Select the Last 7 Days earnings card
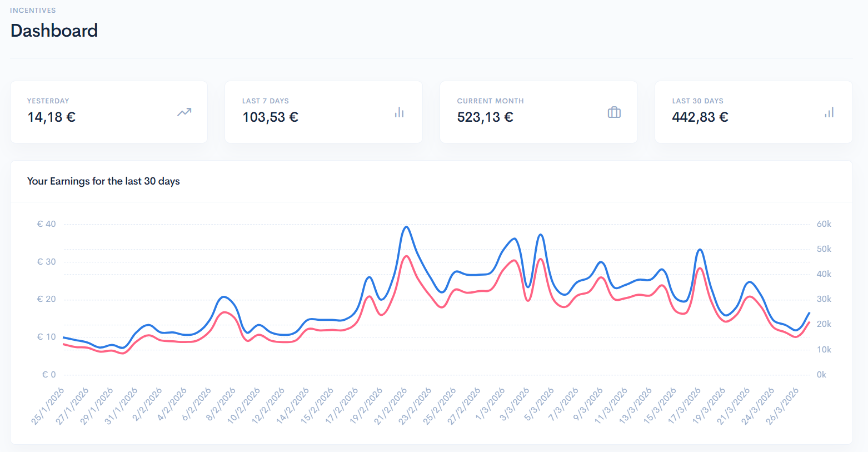868x452 pixels. click(x=323, y=112)
